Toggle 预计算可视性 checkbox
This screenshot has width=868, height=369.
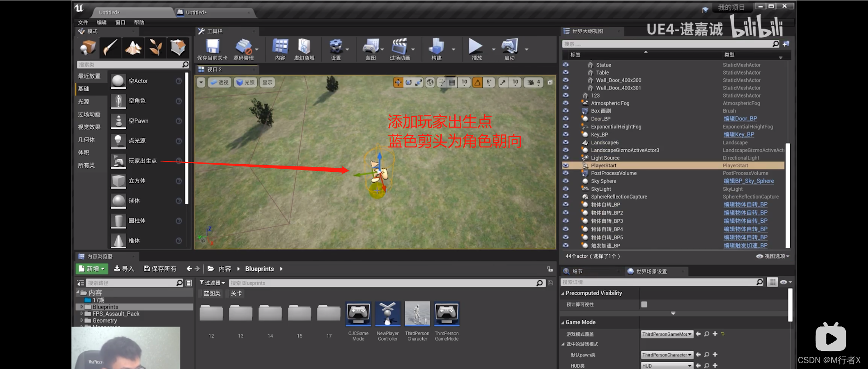pos(644,304)
